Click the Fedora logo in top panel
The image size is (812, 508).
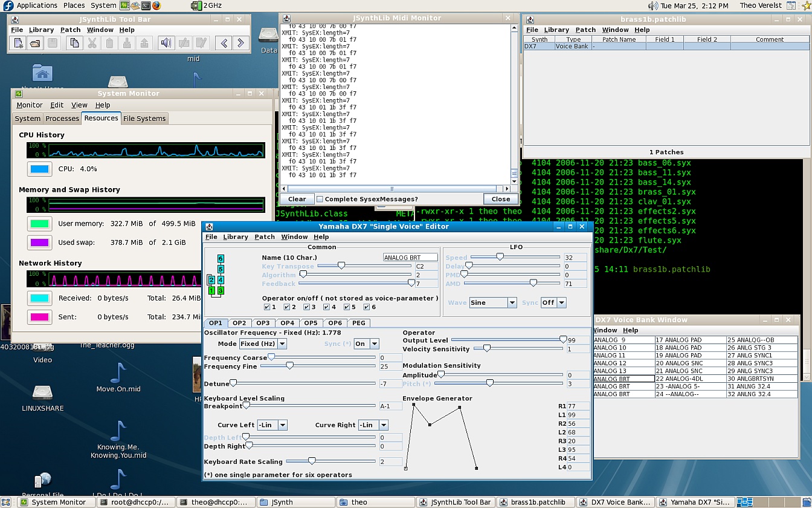(x=8, y=5)
